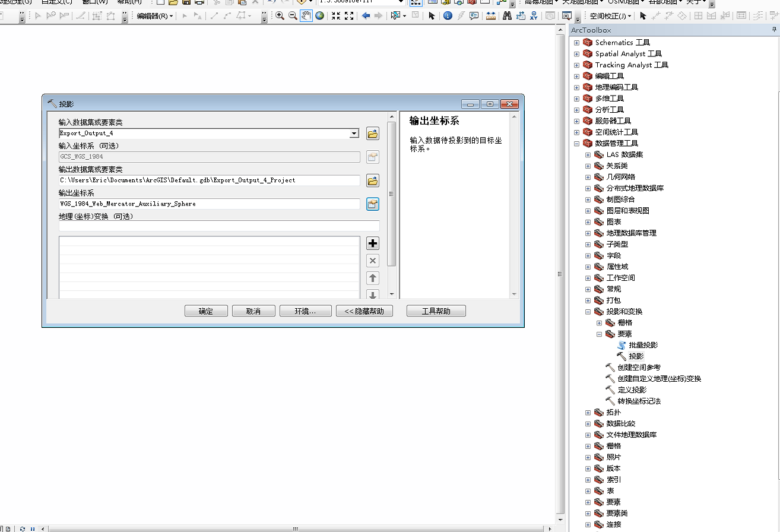Expand the 栅格 node under 投影和变换

(x=599, y=322)
